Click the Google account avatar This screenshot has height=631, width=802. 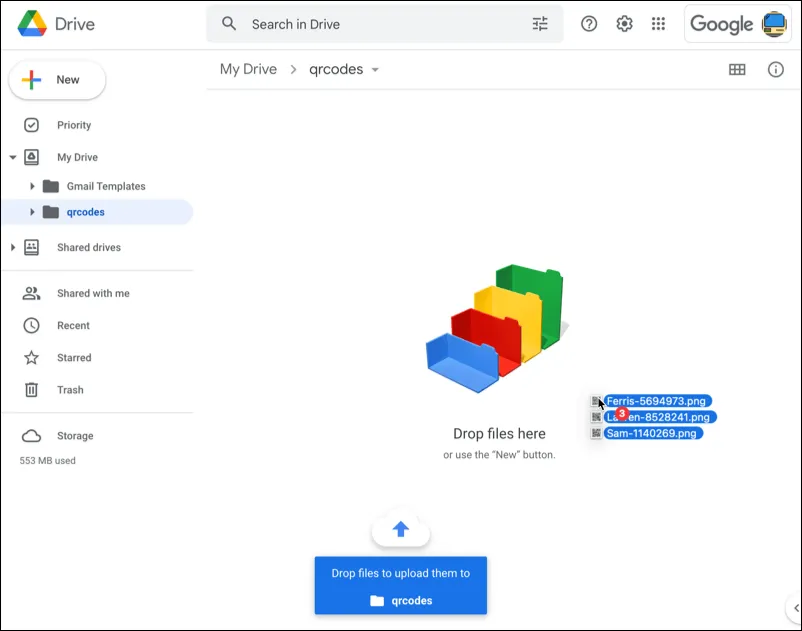[x=774, y=24]
